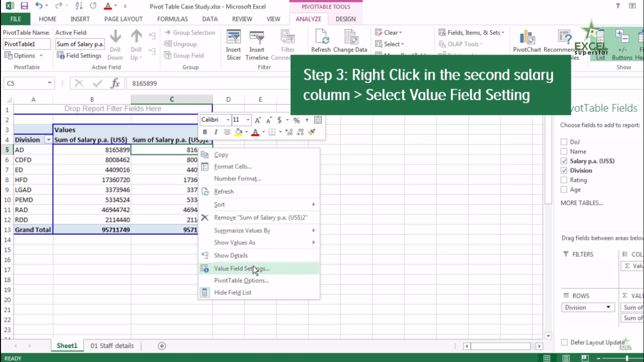Viewport: 644px width, 362px height.
Task: Open the Division filter dropdown in A4
Action: 48,140
